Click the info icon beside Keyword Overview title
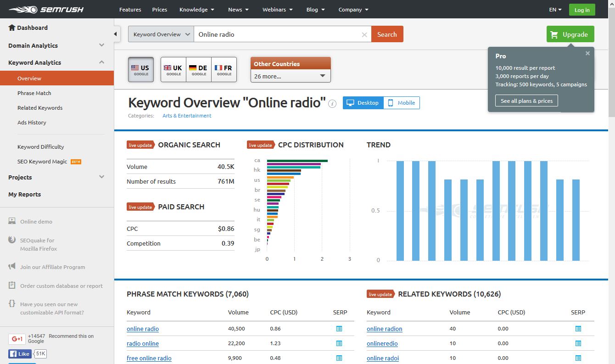Viewport: 615px width, 364px height. click(333, 104)
